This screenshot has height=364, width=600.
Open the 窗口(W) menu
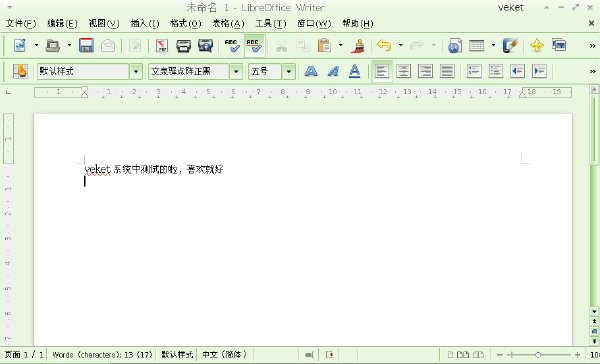(x=314, y=23)
